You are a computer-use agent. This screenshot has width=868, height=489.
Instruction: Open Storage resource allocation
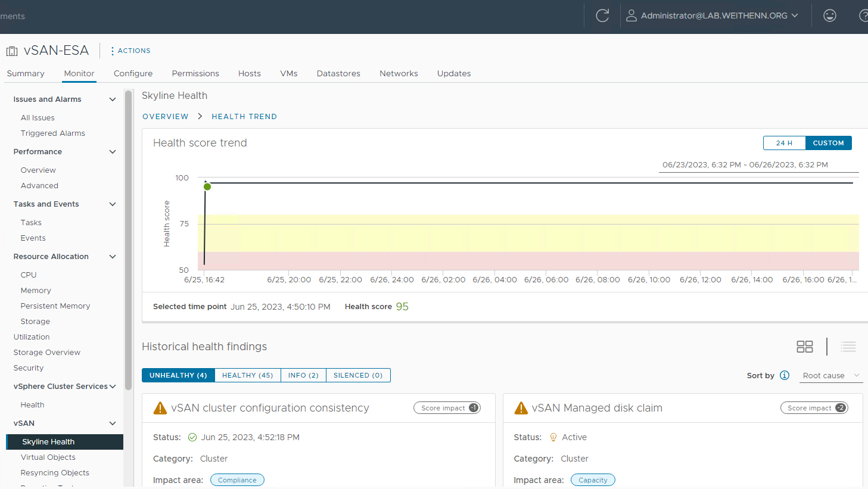click(35, 322)
